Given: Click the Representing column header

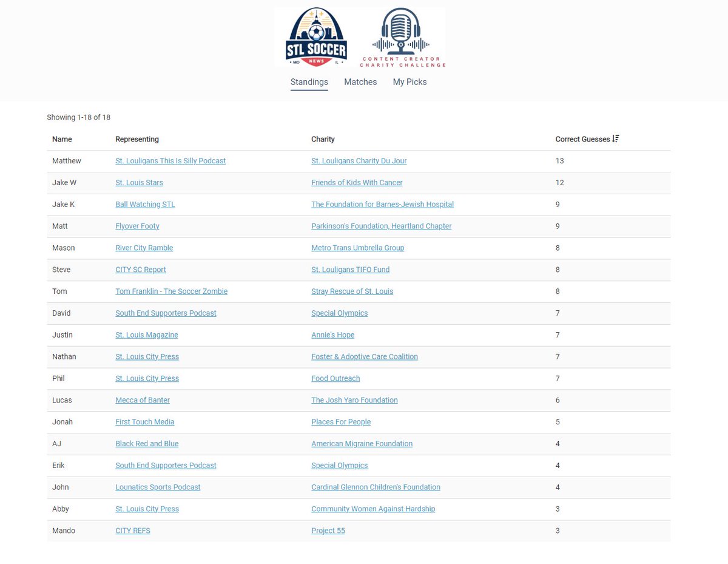Looking at the screenshot, I should click(137, 139).
